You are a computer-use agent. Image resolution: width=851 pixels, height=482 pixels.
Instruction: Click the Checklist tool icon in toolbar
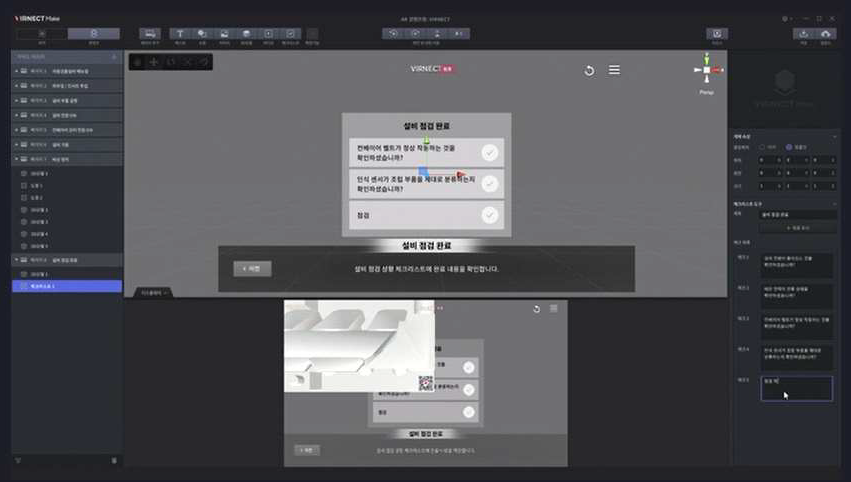click(x=290, y=34)
